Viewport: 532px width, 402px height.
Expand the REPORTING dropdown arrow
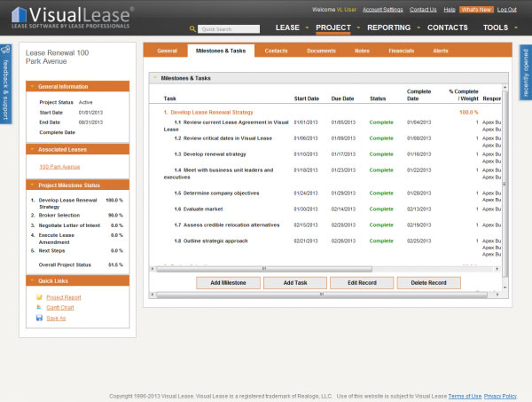click(x=419, y=28)
